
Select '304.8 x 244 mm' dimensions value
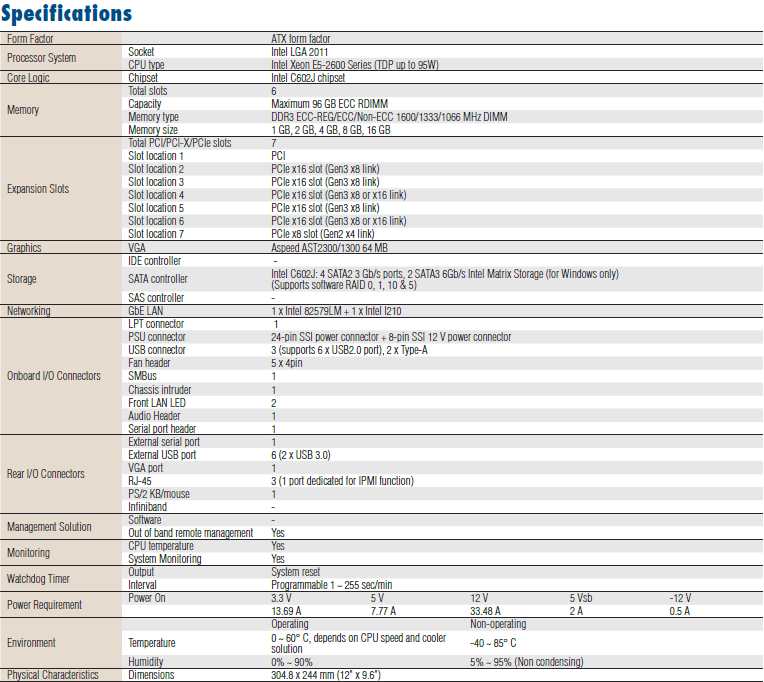[303, 676]
